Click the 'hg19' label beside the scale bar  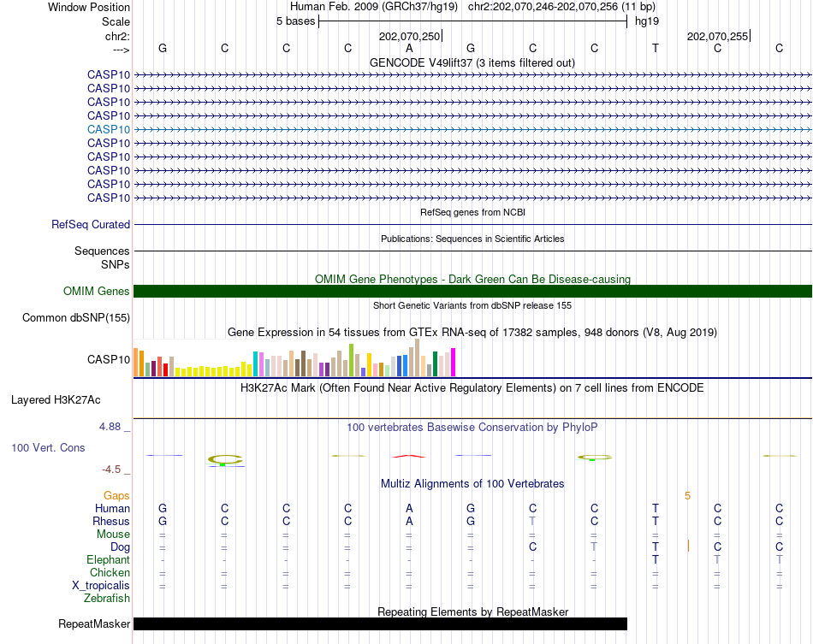[x=647, y=21]
